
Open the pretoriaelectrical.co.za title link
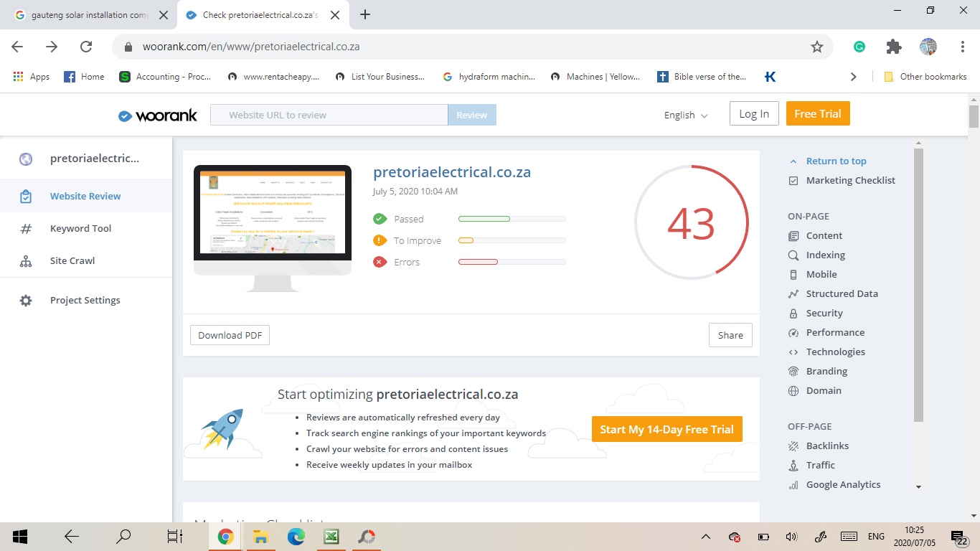452,172
